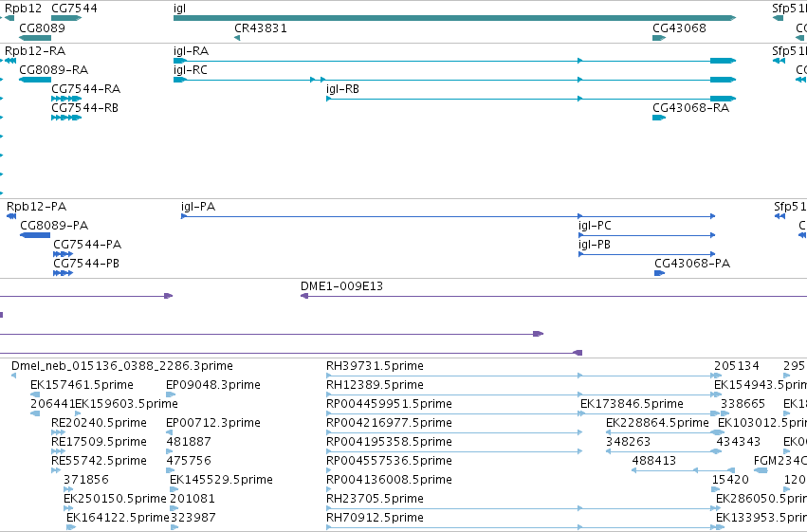Select the igl-RC transcript label
Image resolution: width=807 pixels, height=532 pixels.
coord(191,70)
